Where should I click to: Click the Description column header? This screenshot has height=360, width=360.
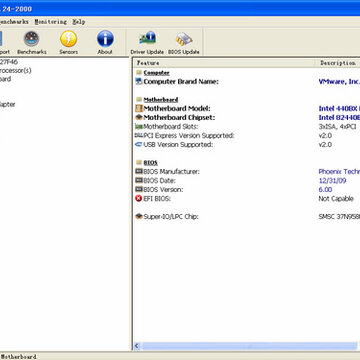coord(337,63)
